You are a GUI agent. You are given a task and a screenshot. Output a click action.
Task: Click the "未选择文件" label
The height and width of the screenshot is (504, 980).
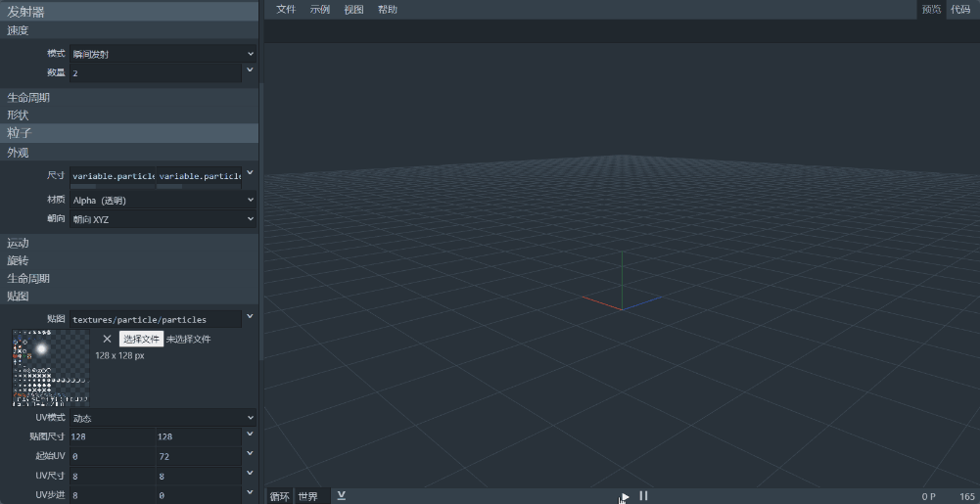point(188,340)
